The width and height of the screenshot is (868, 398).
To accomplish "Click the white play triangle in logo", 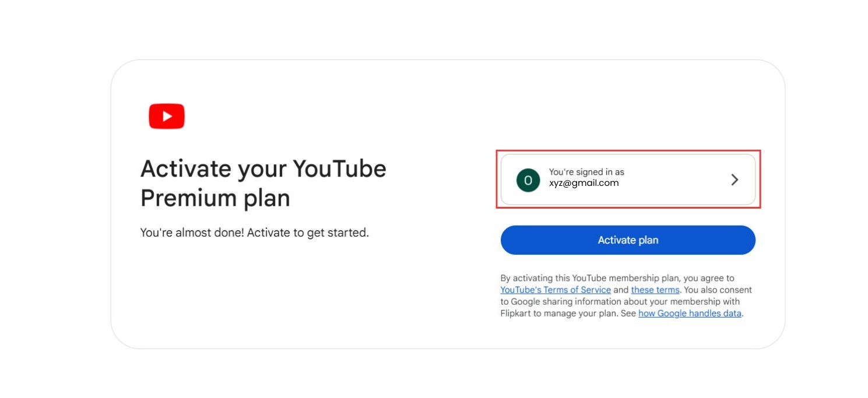I will 167,117.
